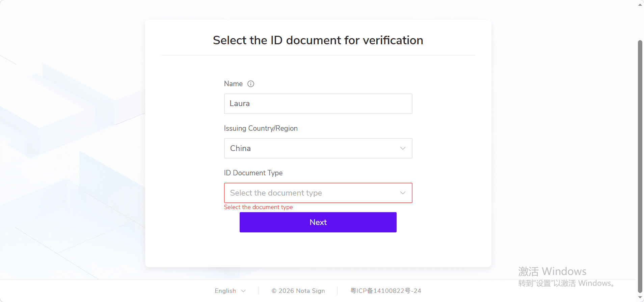
Task: Click the vertical scrollbar thumb on the right
Action: coord(640,167)
